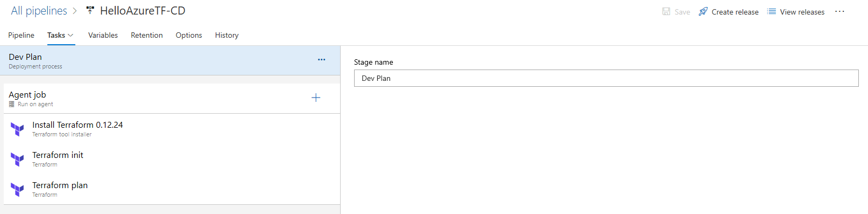Click the release pipeline icon beside HelloAzureTF-CD
The height and width of the screenshot is (214, 868).
point(90,11)
